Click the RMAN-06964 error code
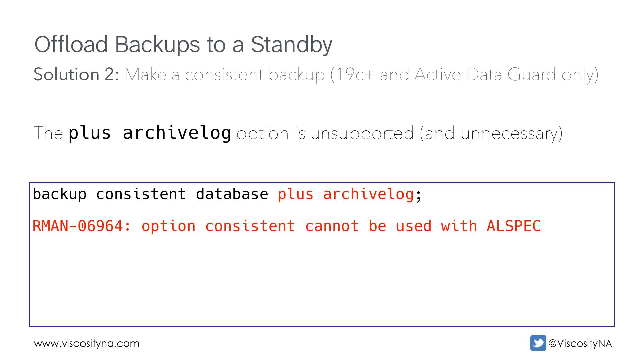 coord(82,226)
